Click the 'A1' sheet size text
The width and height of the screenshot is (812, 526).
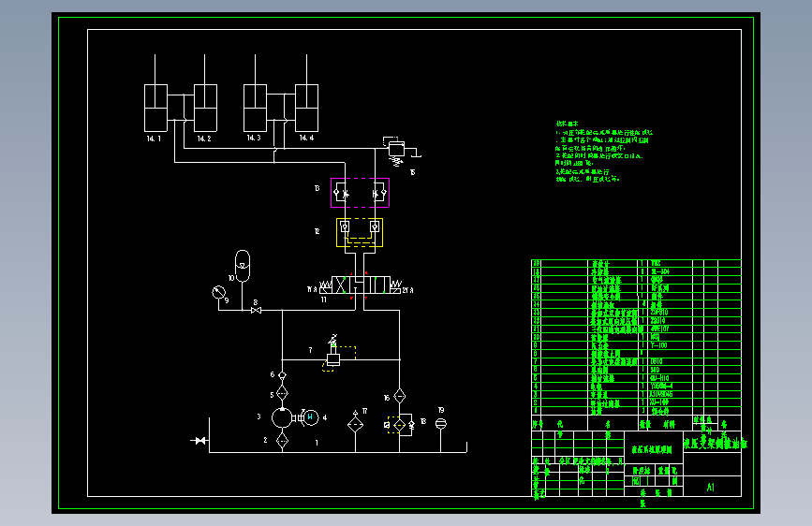[711, 488]
